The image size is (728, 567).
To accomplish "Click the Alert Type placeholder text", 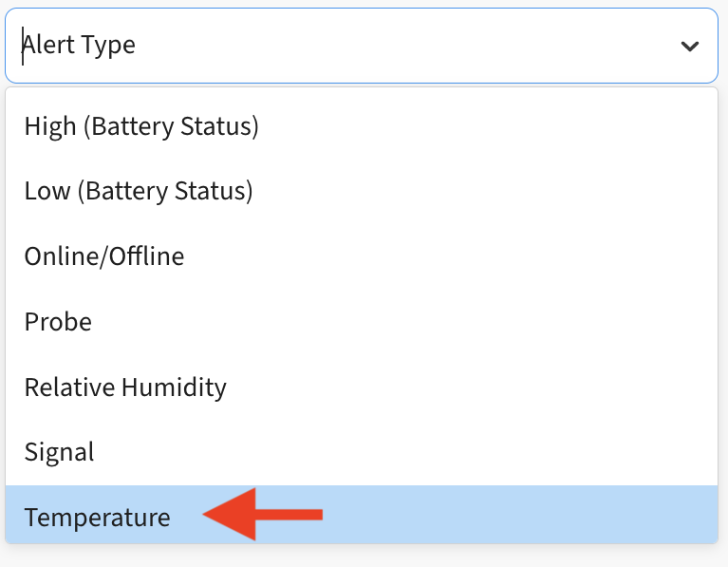I will pos(80,46).
